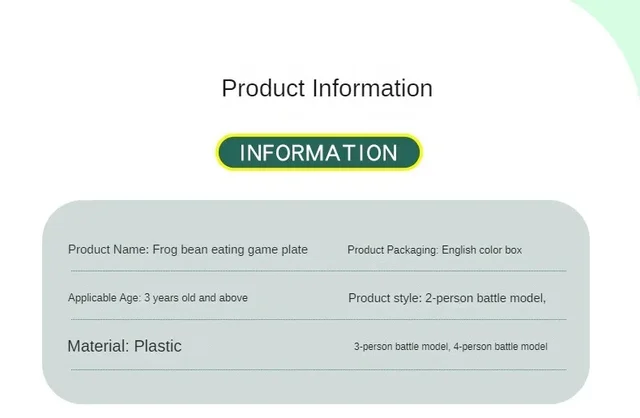Click the "4-person battle model" text
The image size is (640, 418).
click(x=500, y=347)
